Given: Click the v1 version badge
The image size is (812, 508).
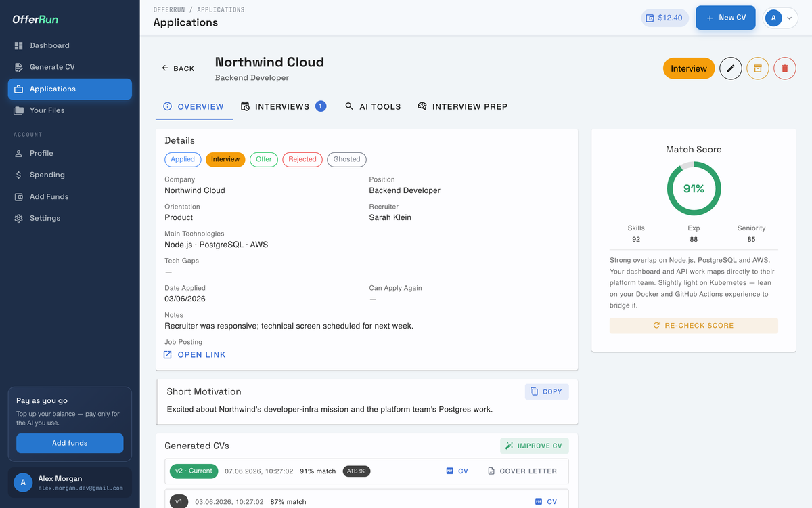Looking at the screenshot, I should tap(179, 501).
